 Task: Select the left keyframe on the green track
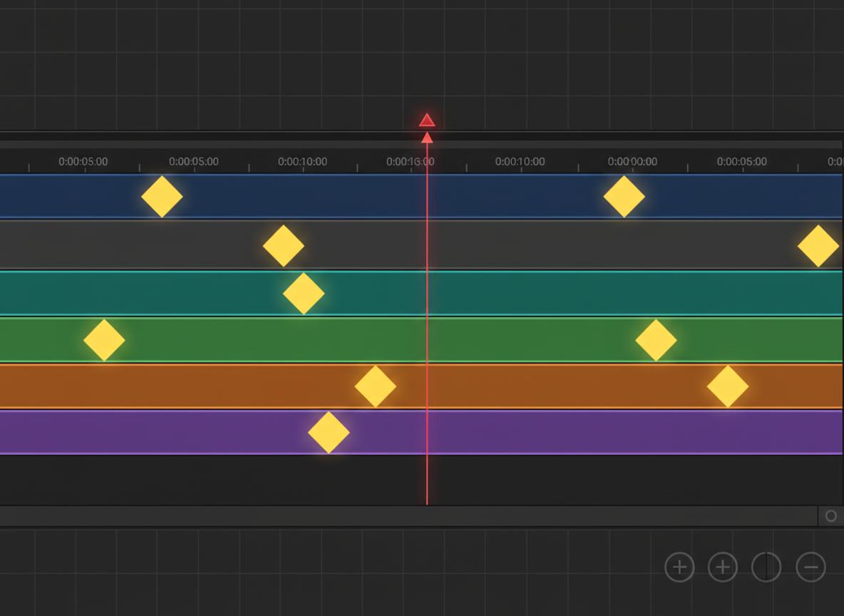click(104, 340)
